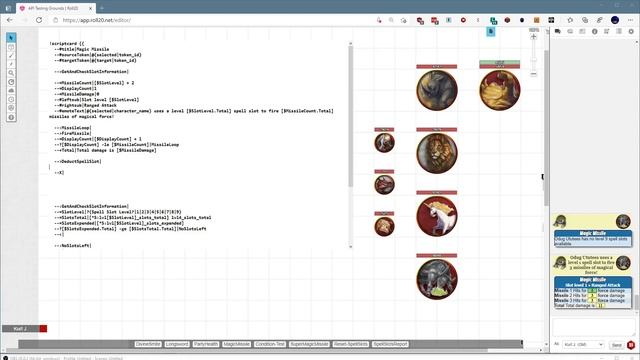Open the fog of war tool

click(11, 91)
